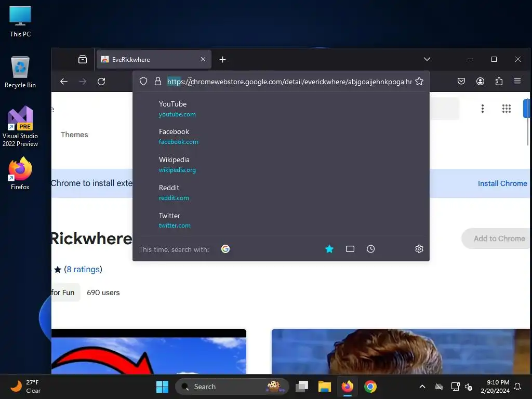Screen dimensions: 532x399
Task: Open search settings gear
Action: click(419, 249)
